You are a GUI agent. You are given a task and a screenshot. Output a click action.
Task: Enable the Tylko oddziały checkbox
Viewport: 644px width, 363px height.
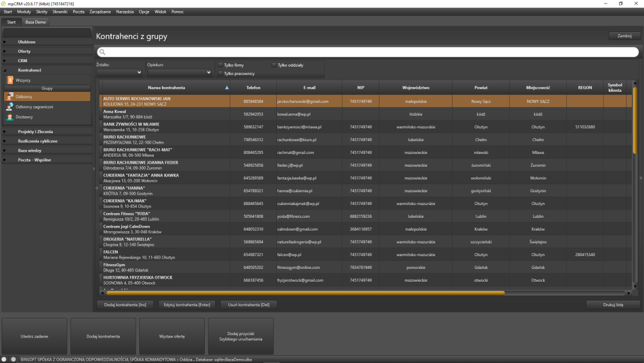[274, 65]
